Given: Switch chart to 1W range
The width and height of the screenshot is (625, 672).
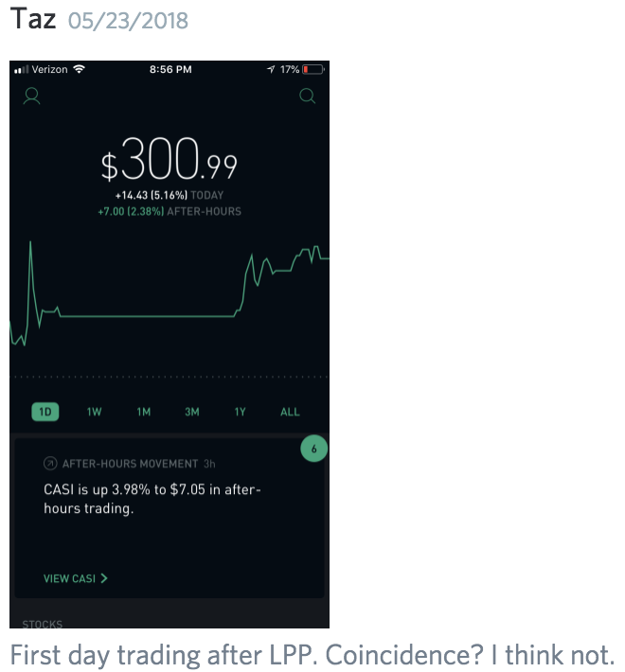Looking at the screenshot, I should [x=94, y=412].
